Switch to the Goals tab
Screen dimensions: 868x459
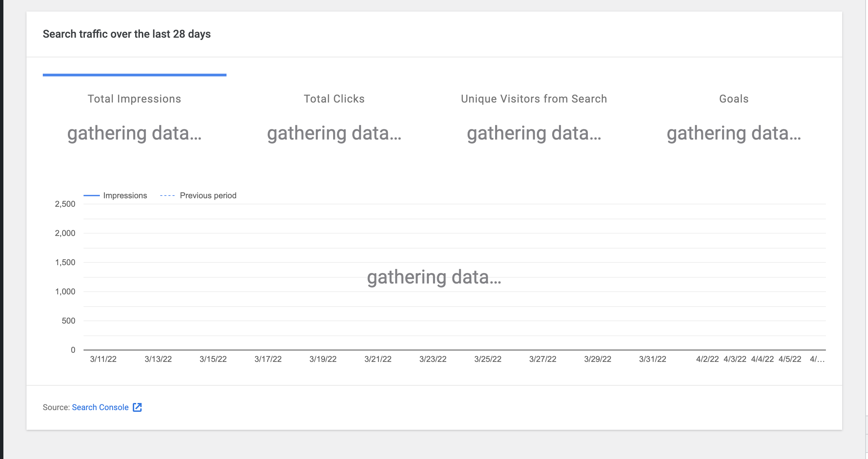tap(734, 99)
